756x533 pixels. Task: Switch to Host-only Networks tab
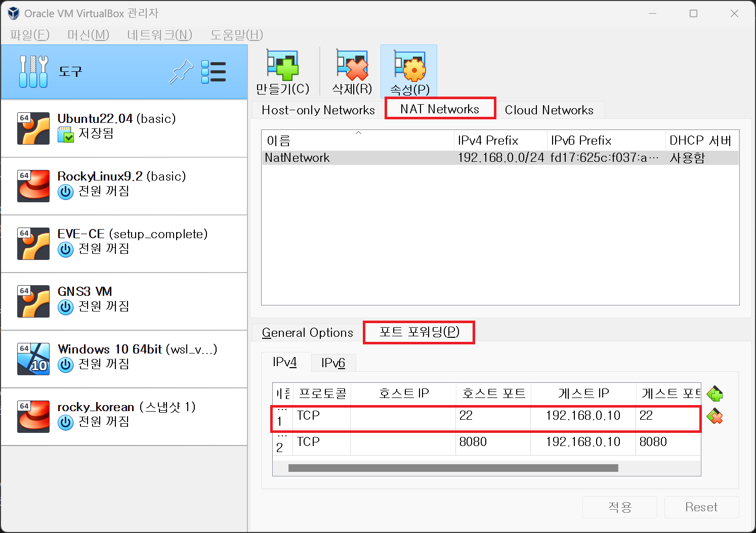click(x=318, y=110)
